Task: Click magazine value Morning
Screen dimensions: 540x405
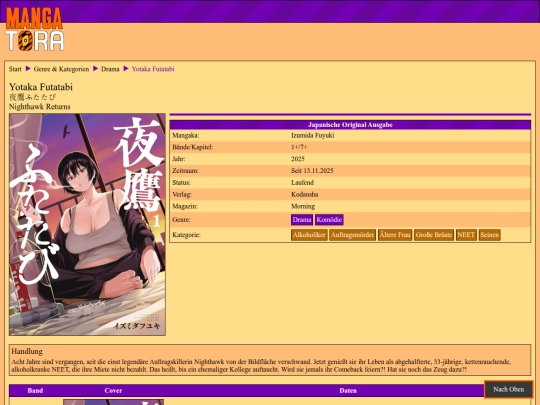Action: click(x=303, y=206)
